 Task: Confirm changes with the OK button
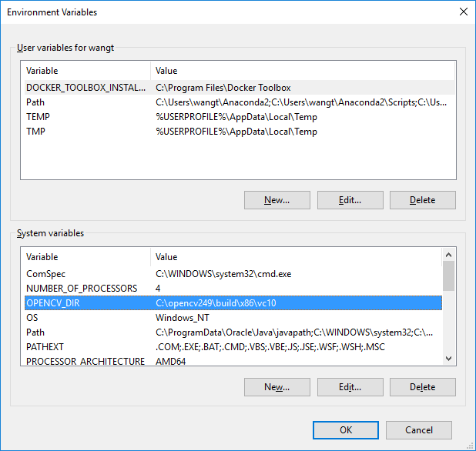tap(346, 429)
